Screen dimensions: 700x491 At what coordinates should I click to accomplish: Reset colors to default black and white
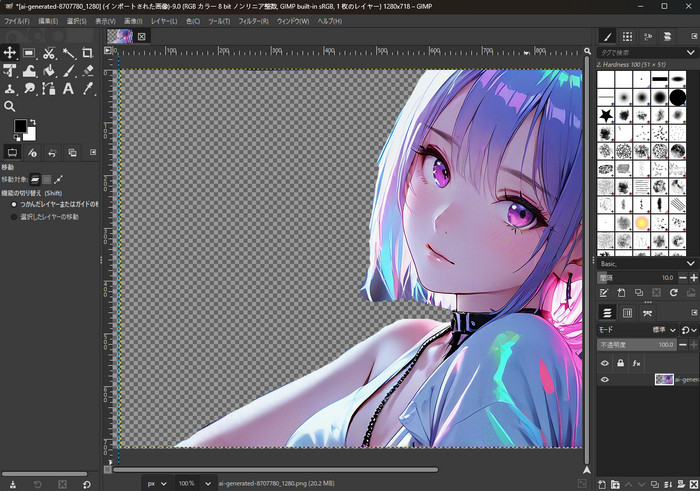click(17, 137)
